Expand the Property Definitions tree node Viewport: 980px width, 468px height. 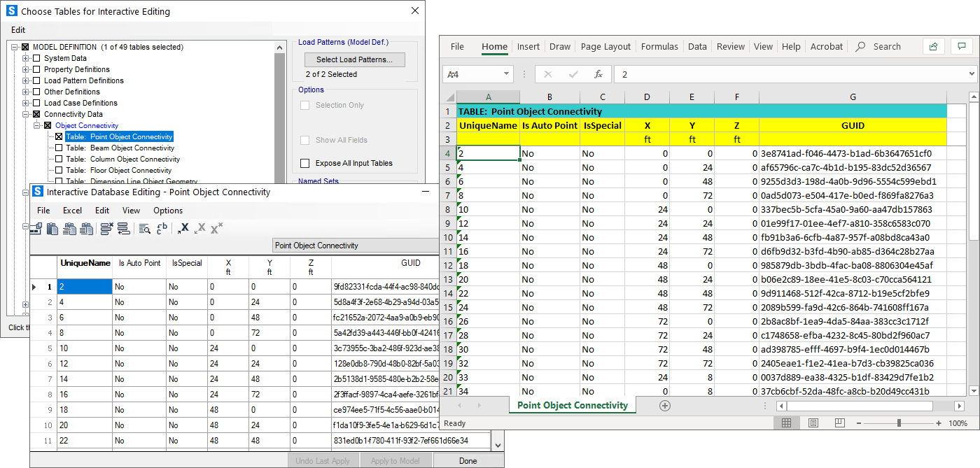[x=26, y=70]
